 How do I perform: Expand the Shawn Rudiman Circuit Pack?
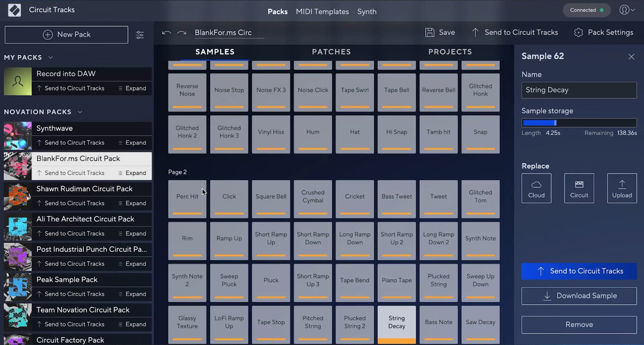(x=132, y=203)
